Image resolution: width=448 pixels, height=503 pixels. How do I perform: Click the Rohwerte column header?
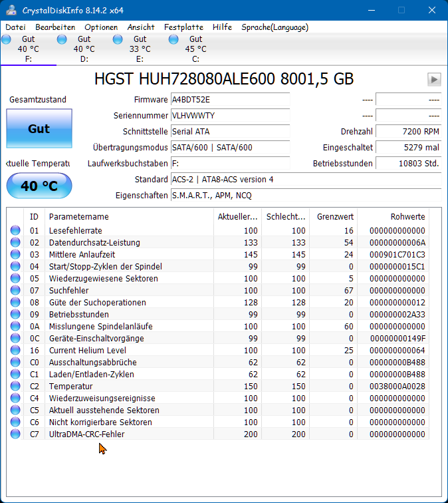[x=393, y=217]
